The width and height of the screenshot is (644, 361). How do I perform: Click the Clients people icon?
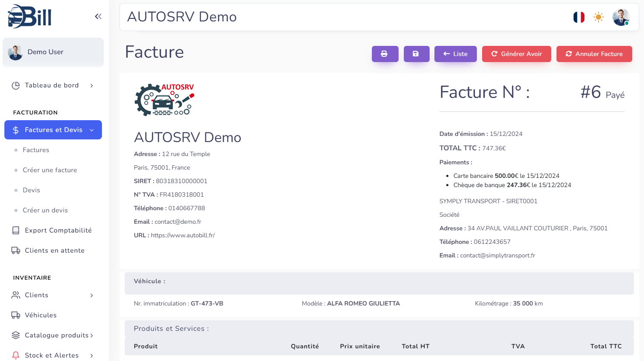[16, 295]
